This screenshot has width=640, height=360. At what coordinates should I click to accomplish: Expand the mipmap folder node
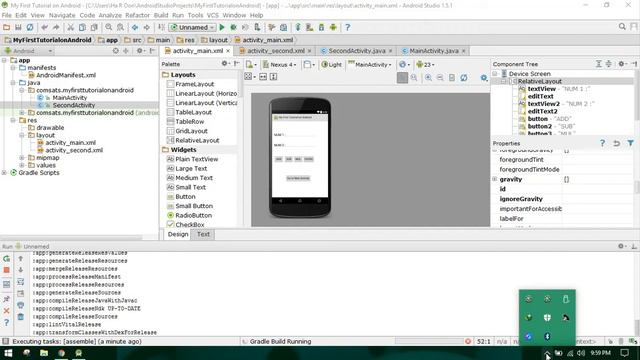coord(22,158)
